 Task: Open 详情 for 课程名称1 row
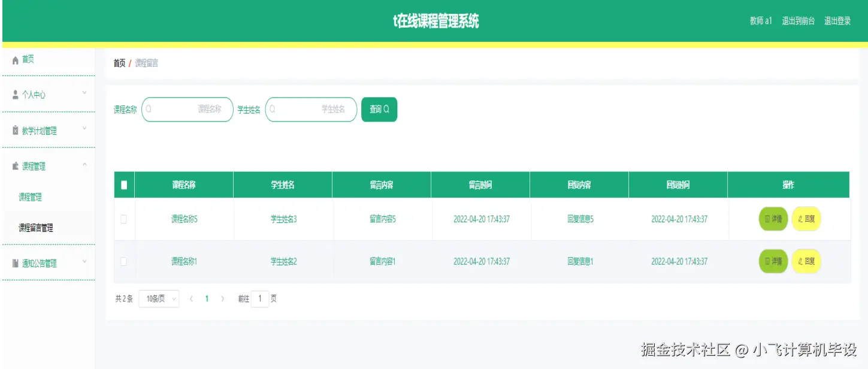pyautogui.click(x=773, y=261)
